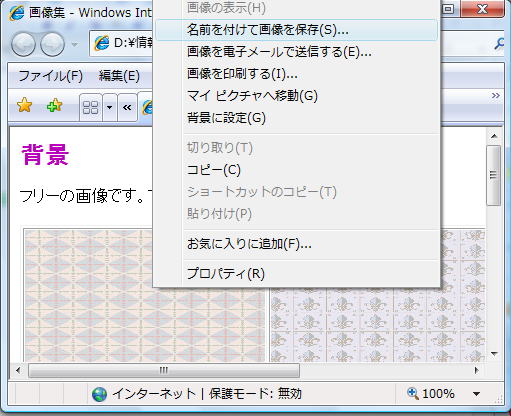Click the pink diamond pattern background thumbnail
This screenshot has width=511, height=416.
coord(145,295)
